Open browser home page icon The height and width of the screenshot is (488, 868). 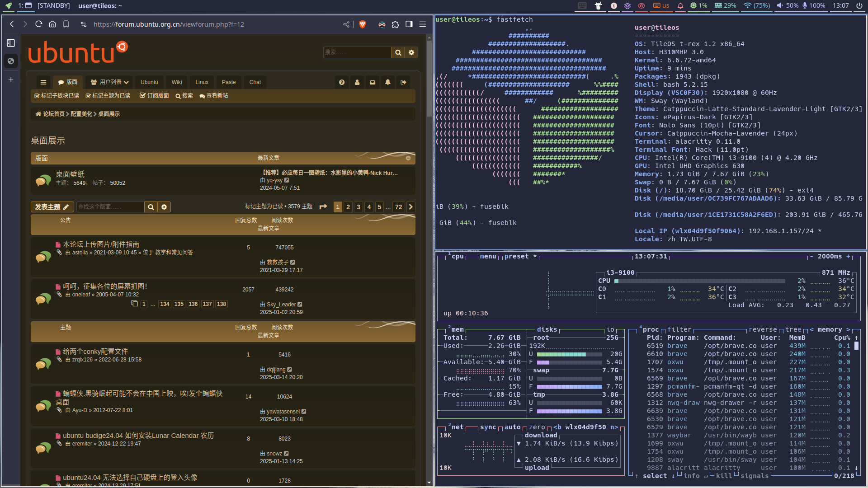(52, 24)
